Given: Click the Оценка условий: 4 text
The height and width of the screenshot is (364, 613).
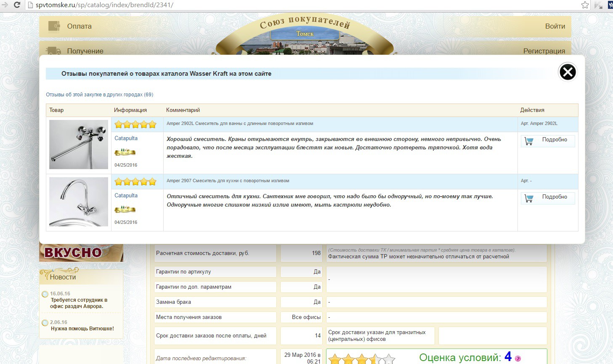Looking at the screenshot, I should click(x=465, y=357).
